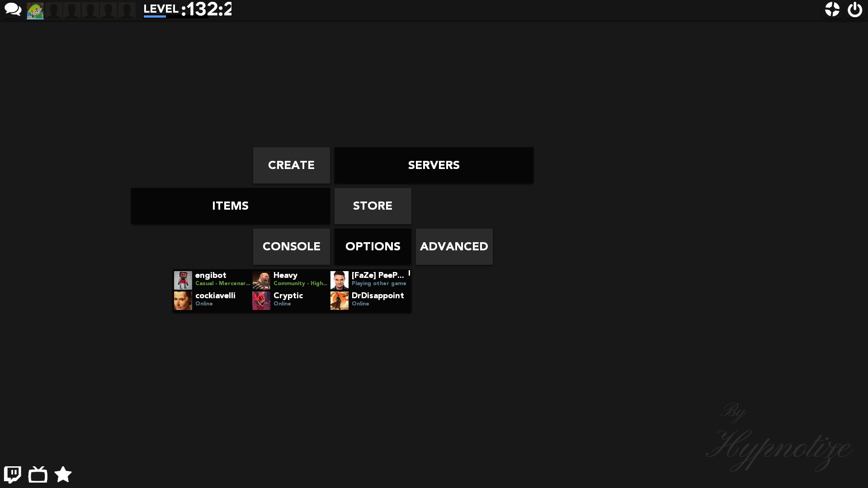Open the ITEMS loadout screen
Viewport: 868px width, 488px height.
click(x=230, y=206)
